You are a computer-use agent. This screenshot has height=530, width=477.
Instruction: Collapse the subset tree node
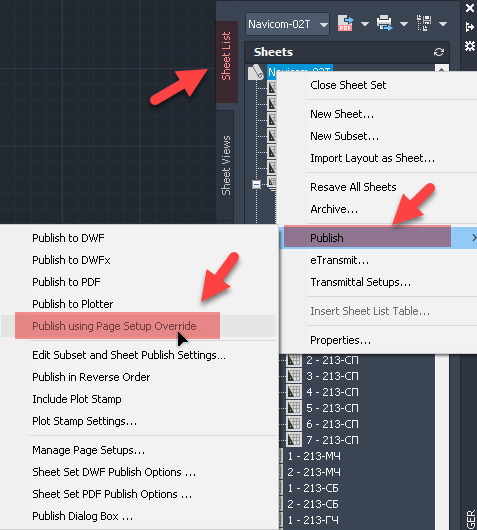click(256, 185)
